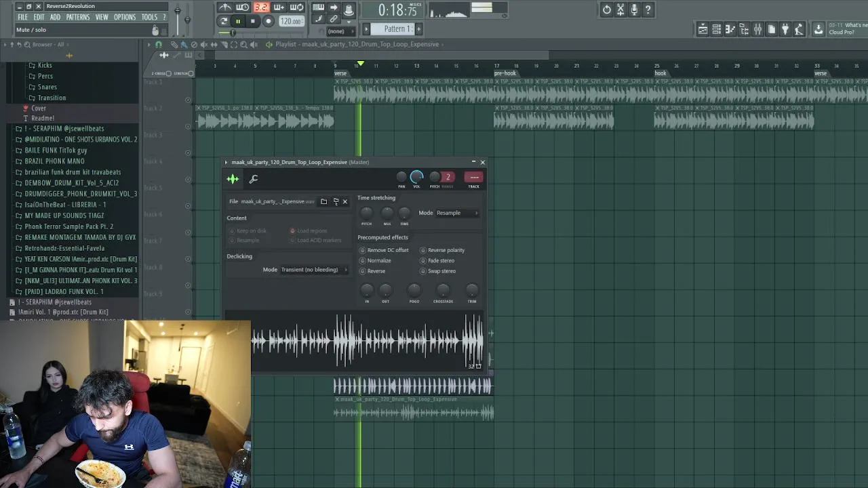The image size is (868, 488).
Task: Select the green waveform sample tab
Action: pyautogui.click(x=233, y=179)
